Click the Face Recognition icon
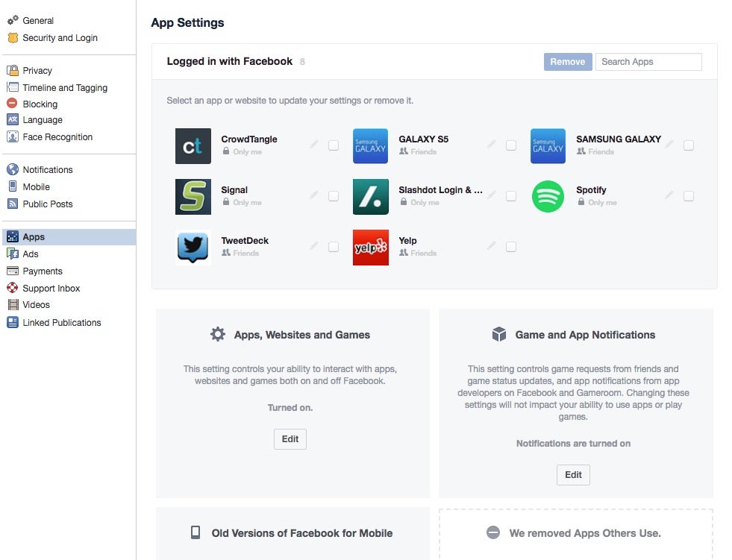This screenshot has width=732, height=560. (13, 136)
